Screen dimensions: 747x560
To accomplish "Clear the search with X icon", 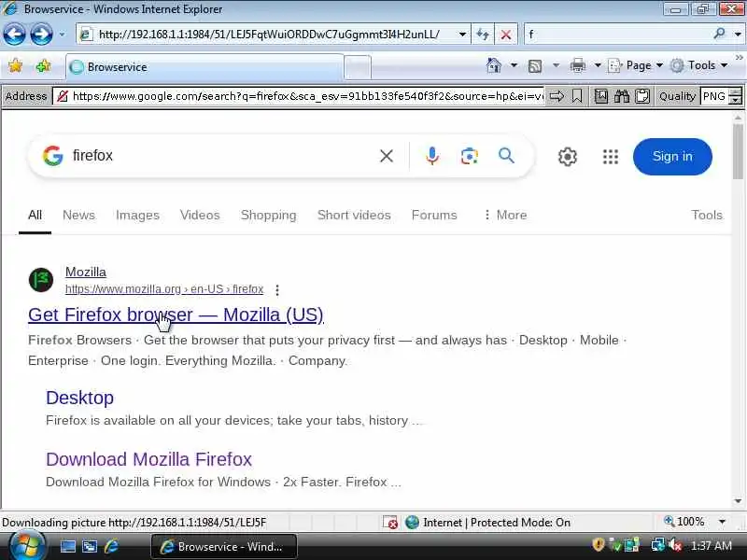I will click(x=387, y=156).
